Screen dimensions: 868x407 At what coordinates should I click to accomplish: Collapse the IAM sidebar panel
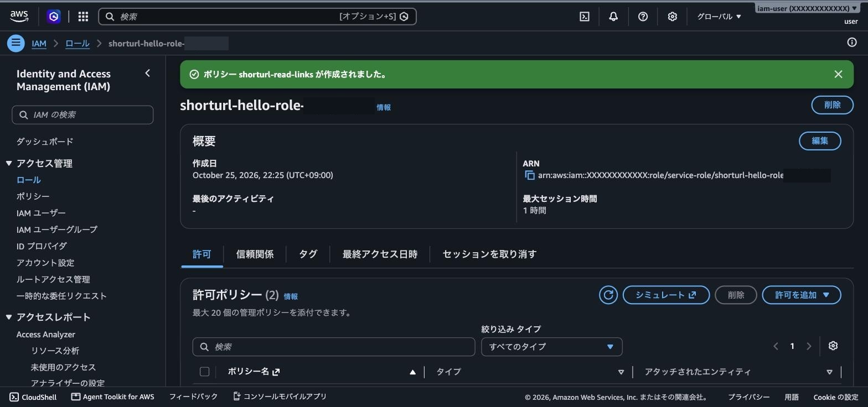[147, 73]
